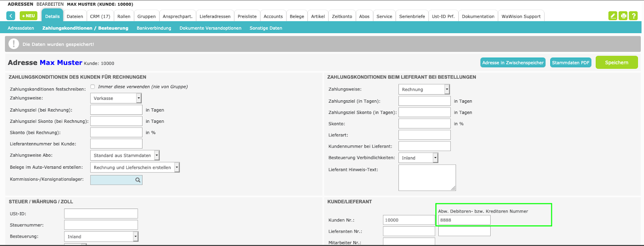Click the Stammdaten PDF button
This screenshot has width=644, height=246.
point(570,63)
